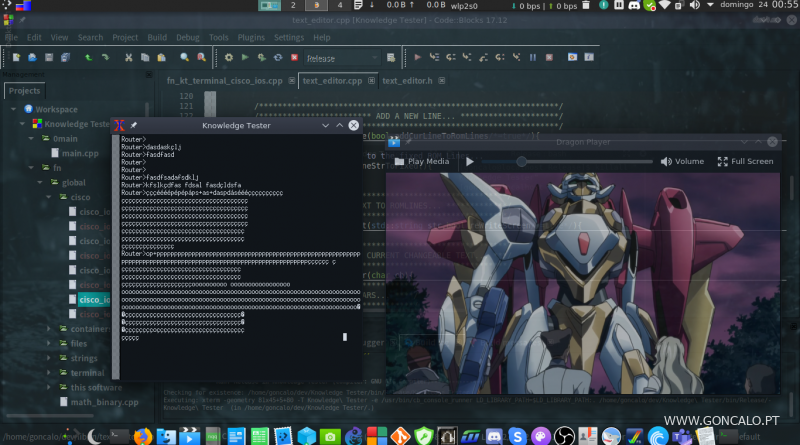
Task: Click the Knowledge Tester terminal scrollbar
Action: (116, 257)
